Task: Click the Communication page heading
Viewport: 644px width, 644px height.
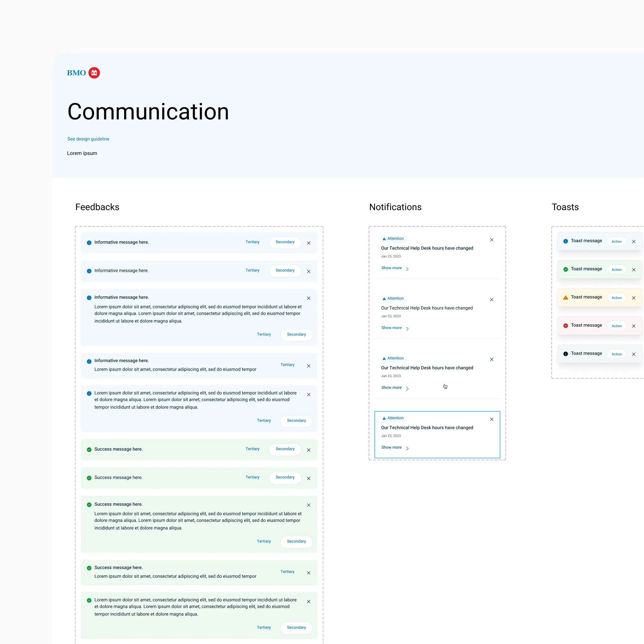Action: 148,112
